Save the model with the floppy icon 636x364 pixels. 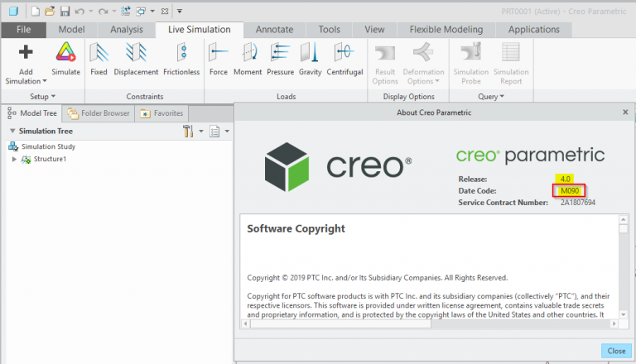pos(65,12)
